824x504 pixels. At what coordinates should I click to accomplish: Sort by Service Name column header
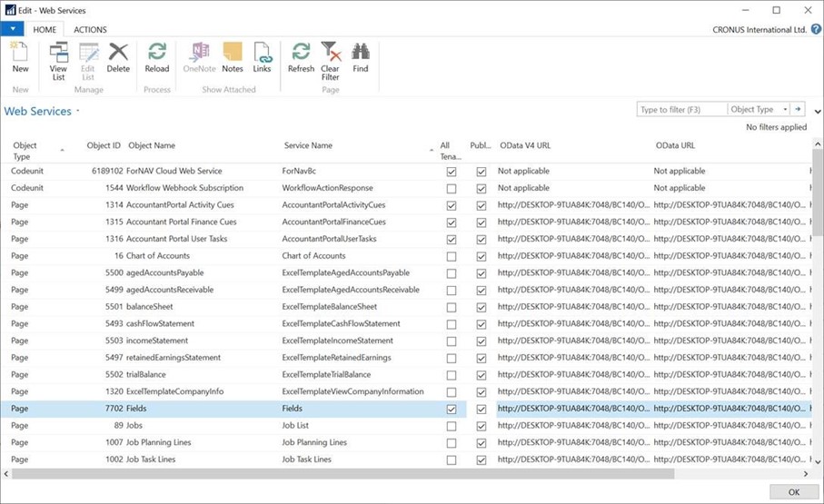(309, 145)
